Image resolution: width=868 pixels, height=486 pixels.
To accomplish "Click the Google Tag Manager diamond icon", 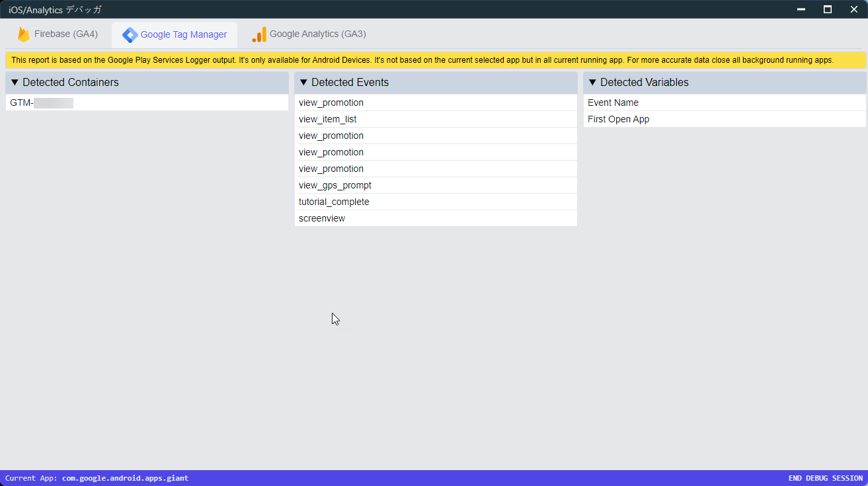I will coord(130,35).
